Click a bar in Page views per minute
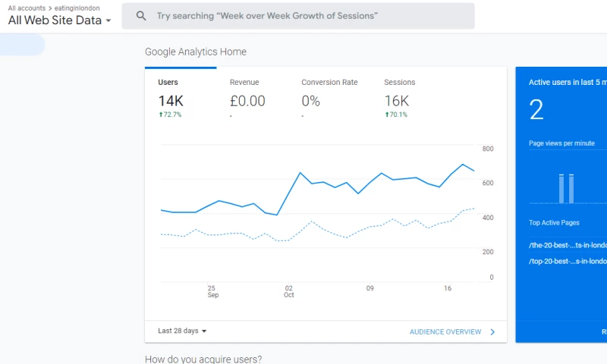The image size is (607, 364). pos(561,189)
